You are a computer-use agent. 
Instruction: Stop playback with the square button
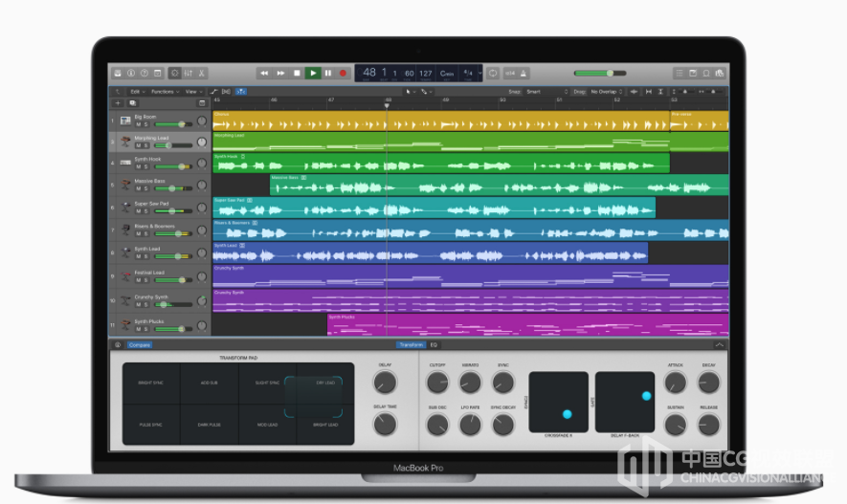pyautogui.click(x=297, y=74)
